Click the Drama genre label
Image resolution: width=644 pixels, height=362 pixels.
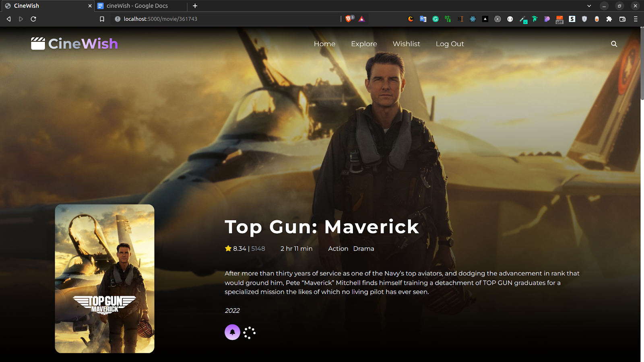pos(363,249)
